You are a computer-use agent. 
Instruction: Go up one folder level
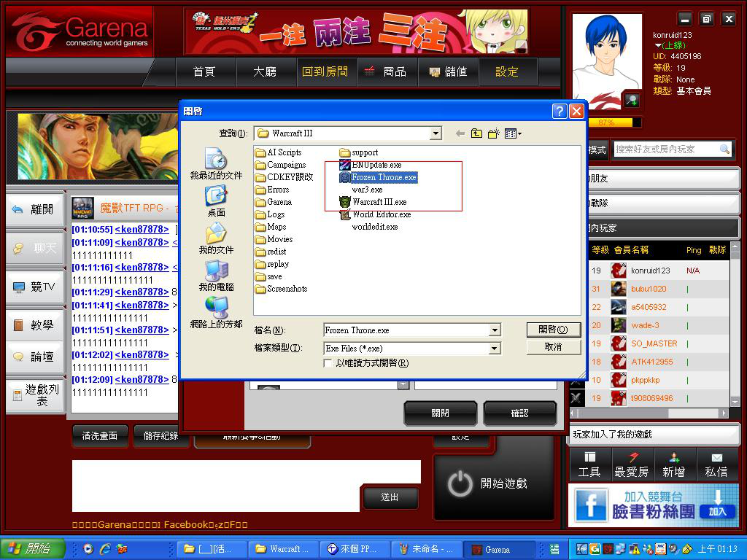476,134
